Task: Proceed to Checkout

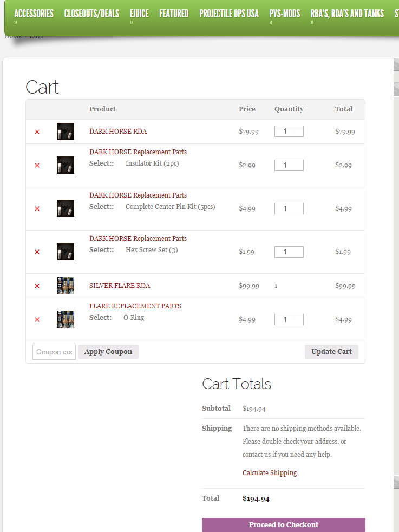Action: [x=283, y=524]
